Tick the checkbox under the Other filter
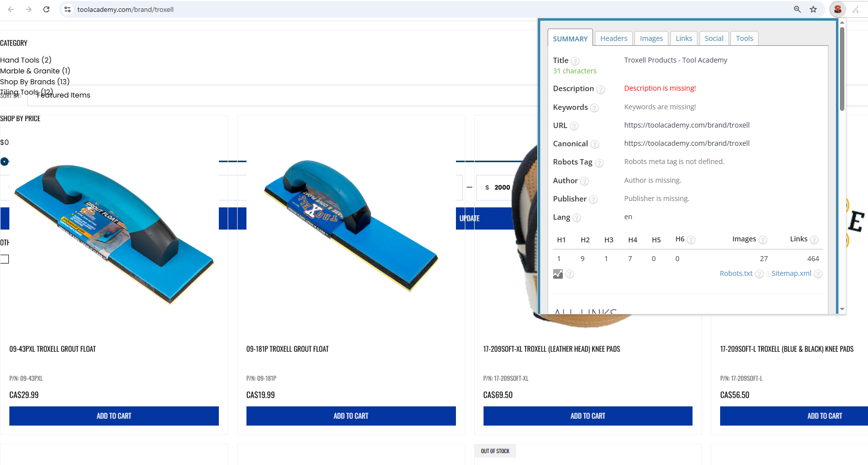The image size is (868, 465). click(x=4, y=259)
